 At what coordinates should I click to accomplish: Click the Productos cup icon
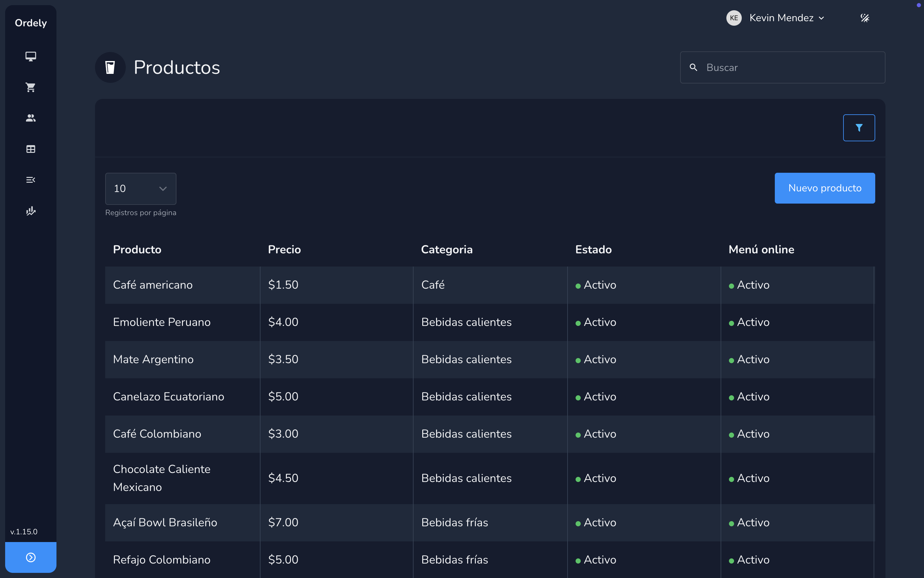110,67
